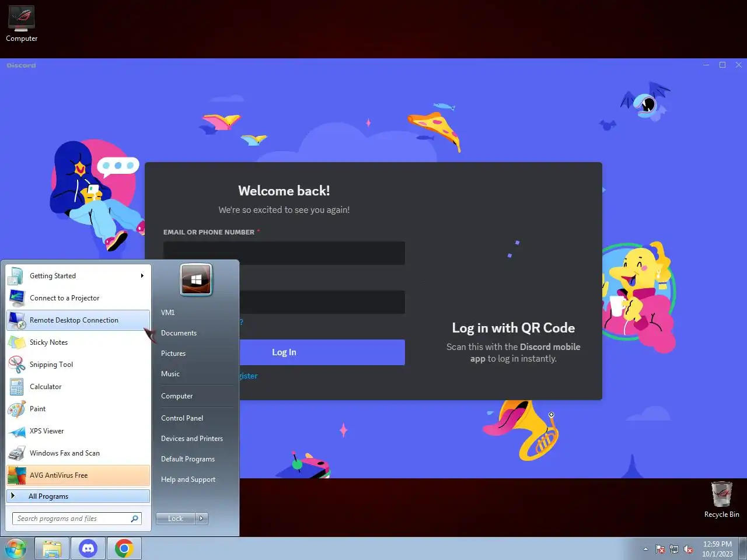This screenshot has height=560, width=747.
Task: Open Google Chrome from the taskbar
Action: tap(124, 549)
